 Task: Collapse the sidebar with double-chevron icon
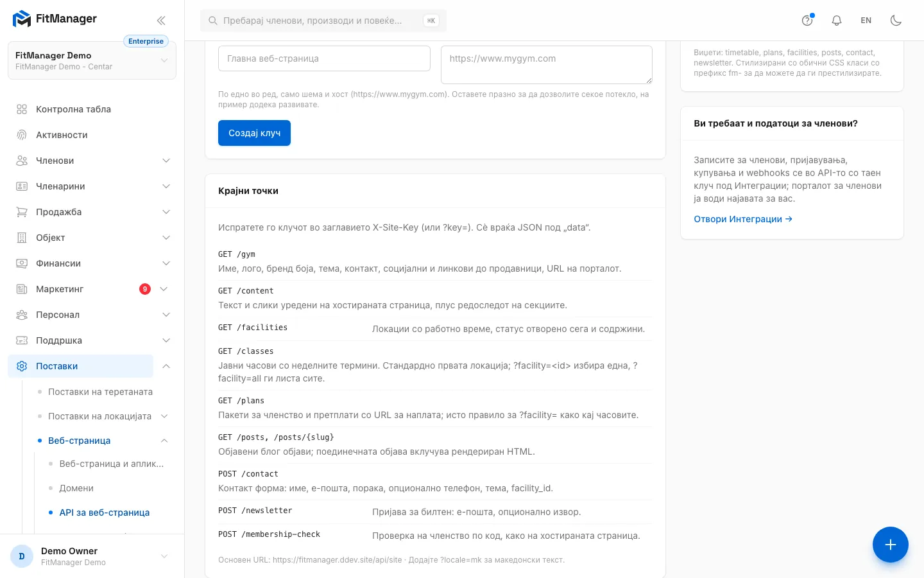click(161, 21)
